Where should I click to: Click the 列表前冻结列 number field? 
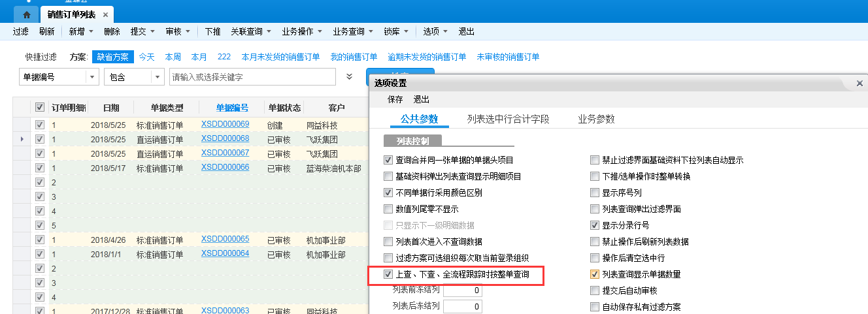pos(463,290)
